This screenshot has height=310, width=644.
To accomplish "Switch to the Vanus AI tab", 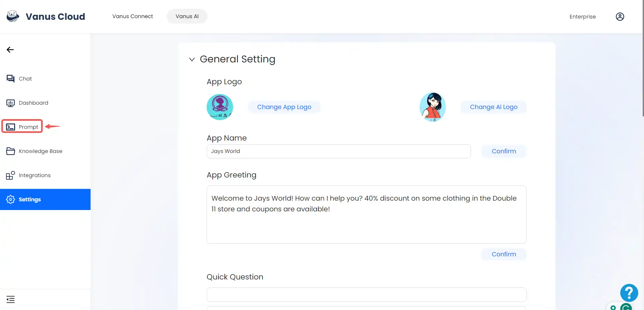I will 187,16.
